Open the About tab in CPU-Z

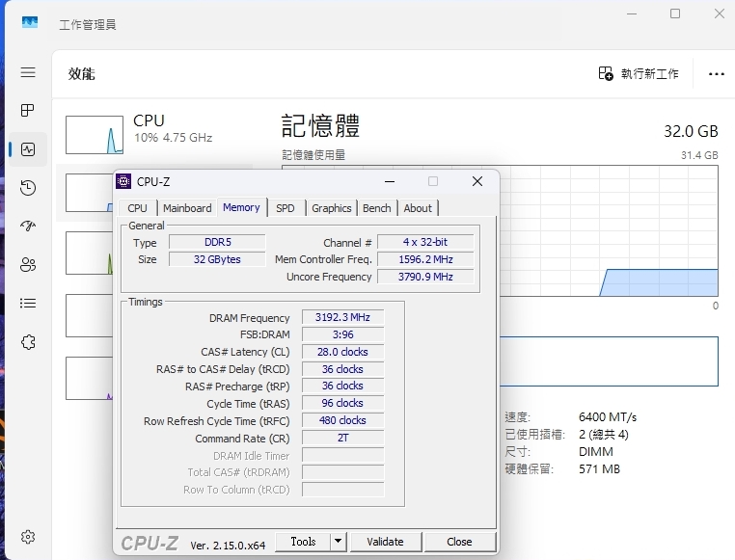click(418, 208)
